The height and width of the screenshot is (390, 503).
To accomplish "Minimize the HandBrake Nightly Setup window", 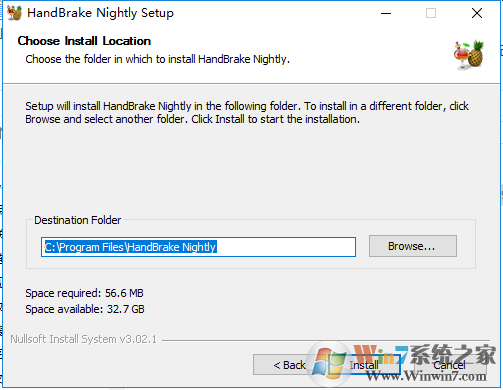I will coord(386,13).
